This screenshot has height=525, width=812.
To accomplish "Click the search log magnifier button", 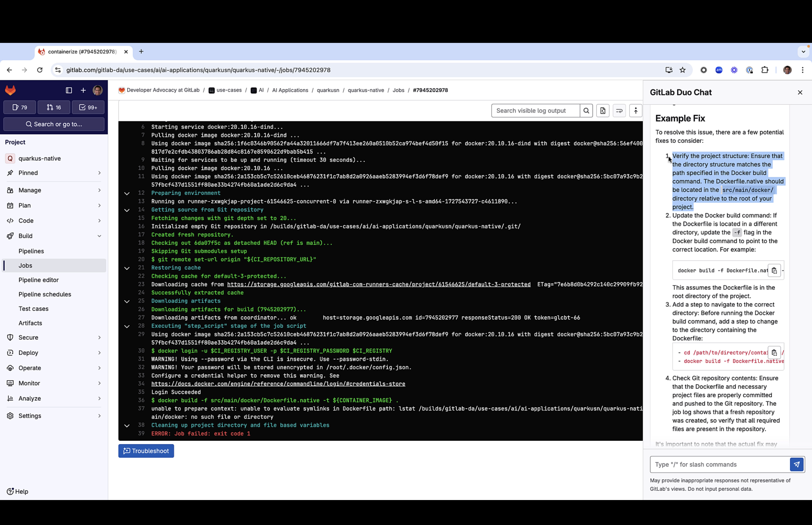I will [x=586, y=111].
